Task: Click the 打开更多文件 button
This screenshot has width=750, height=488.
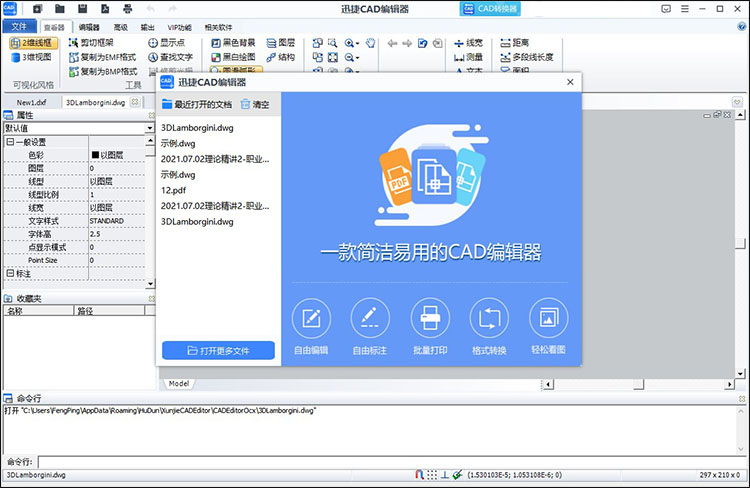Action: 218,351
